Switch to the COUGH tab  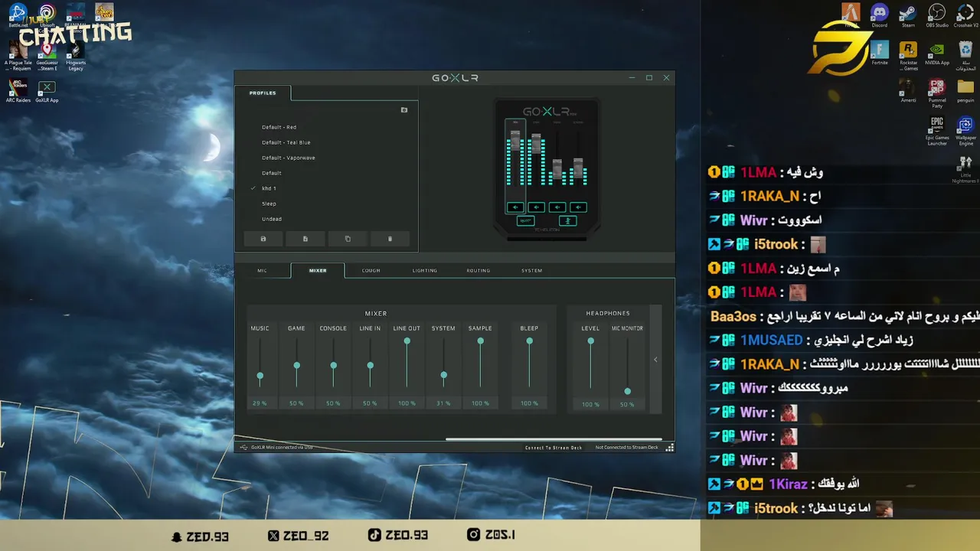click(371, 270)
